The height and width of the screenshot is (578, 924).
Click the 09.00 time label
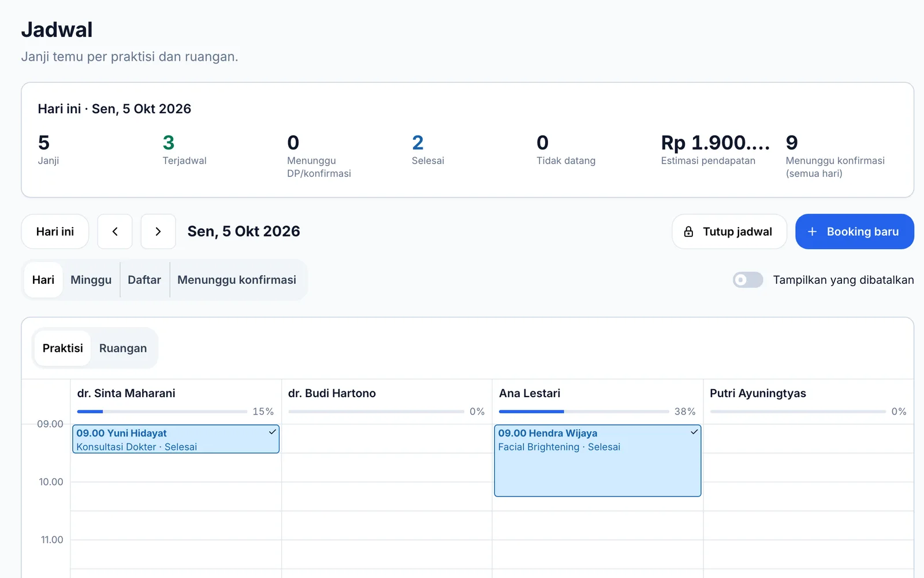pos(50,424)
